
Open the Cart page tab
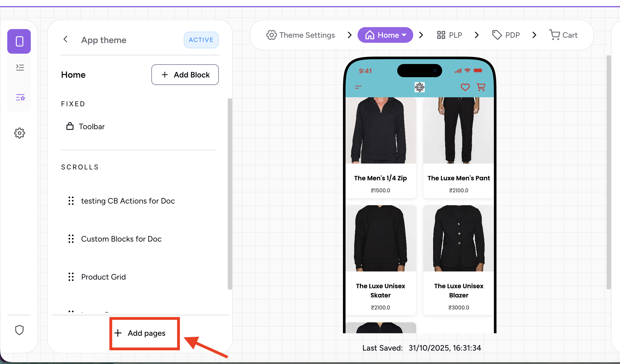click(563, 35)
